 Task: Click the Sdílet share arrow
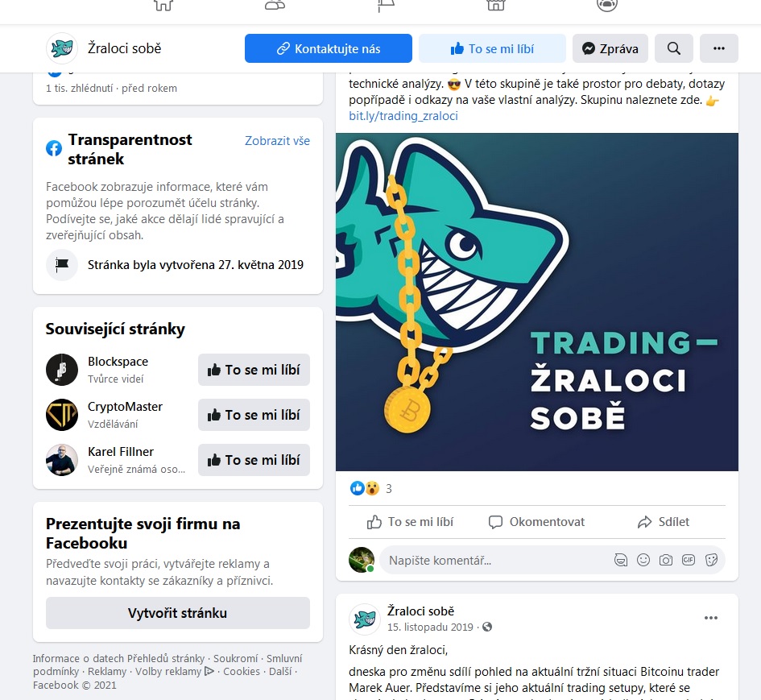644,522
